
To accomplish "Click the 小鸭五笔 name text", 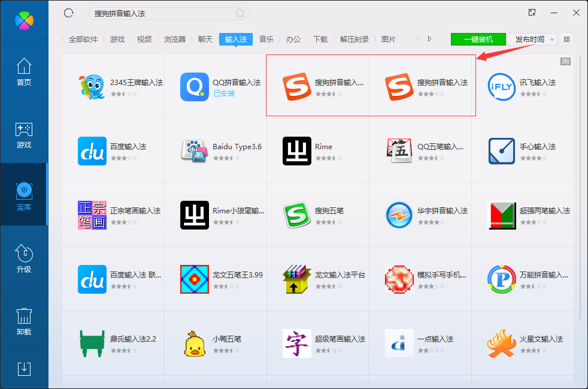I will (227, 339).
